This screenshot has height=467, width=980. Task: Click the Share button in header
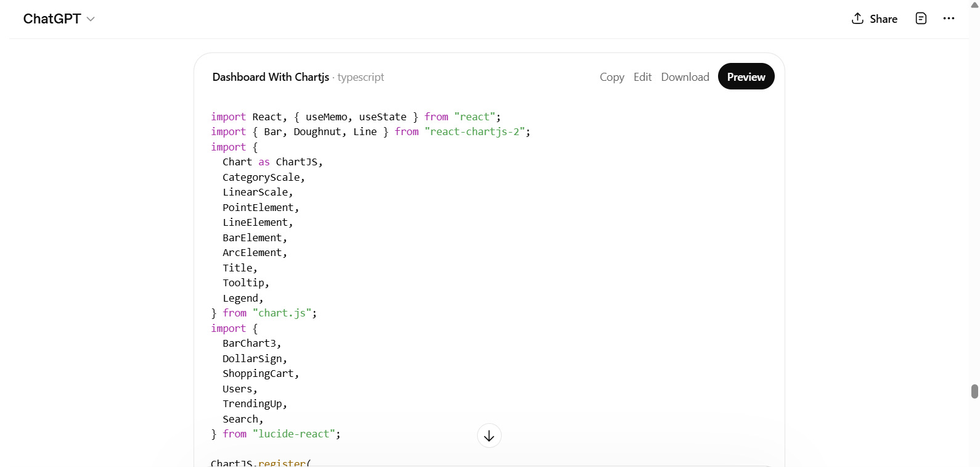click(x=874, y=19)
